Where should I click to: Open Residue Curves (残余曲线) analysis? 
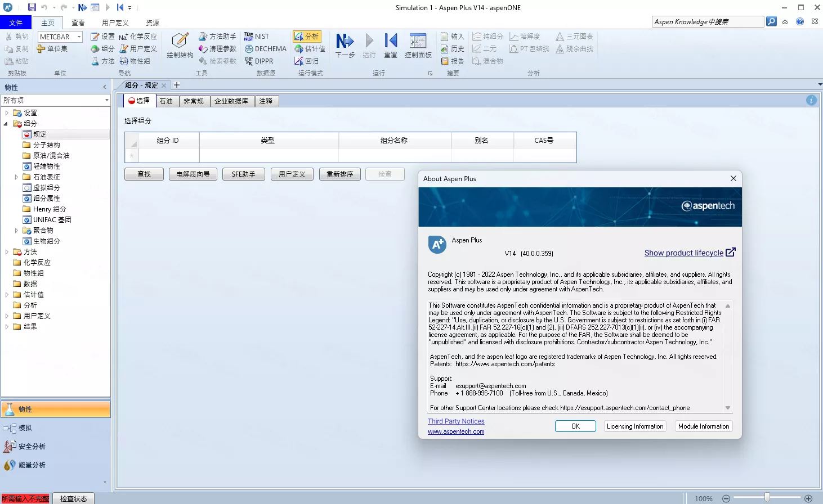coord(574,48)
